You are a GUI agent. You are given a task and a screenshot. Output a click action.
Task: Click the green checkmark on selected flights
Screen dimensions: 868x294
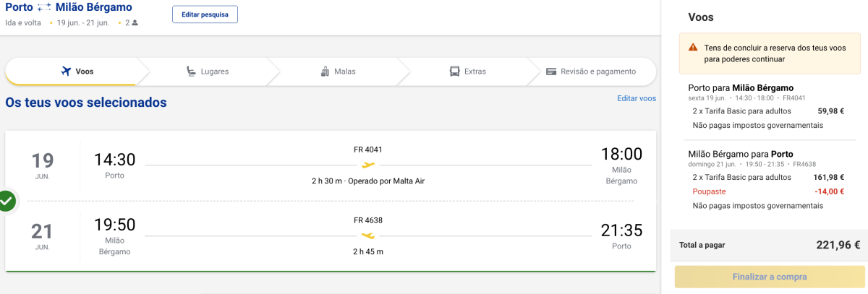[x=6, y=201]
